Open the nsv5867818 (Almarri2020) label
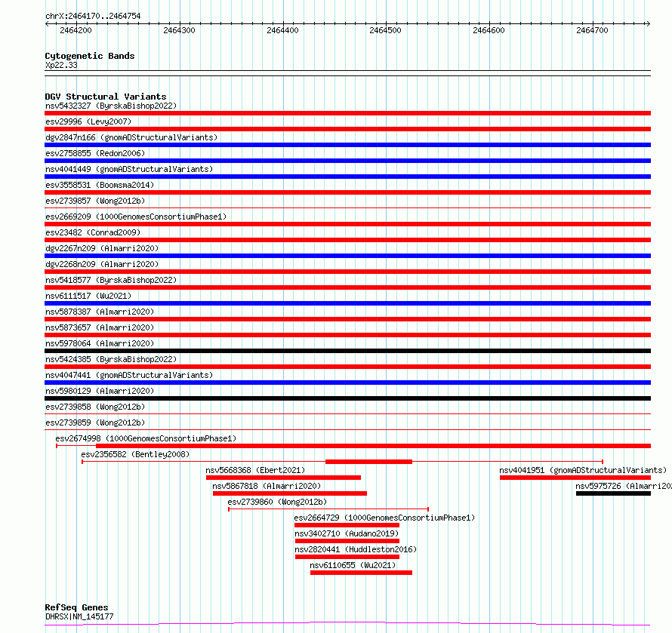672x633 pixels. pyautogui.click(x=267, y=486)
